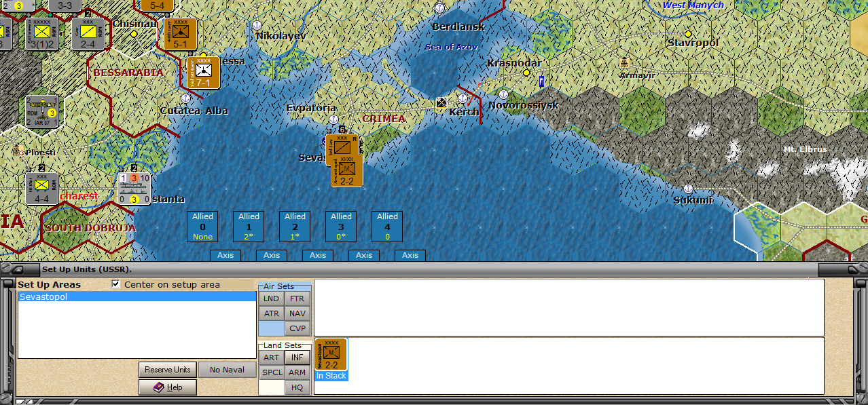This screenshot has height=405, width=868.
Task: Click the Chisinau city dot
Action: pos(134,33)
